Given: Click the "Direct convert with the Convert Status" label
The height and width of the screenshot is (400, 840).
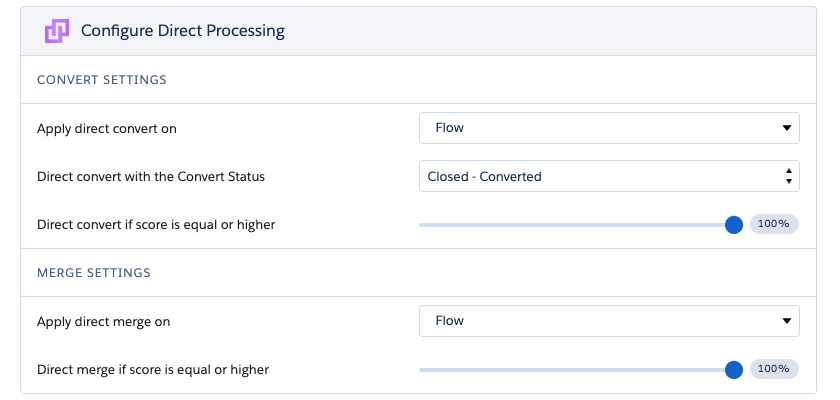Looking at the screenshot, I should coord(151,177).
